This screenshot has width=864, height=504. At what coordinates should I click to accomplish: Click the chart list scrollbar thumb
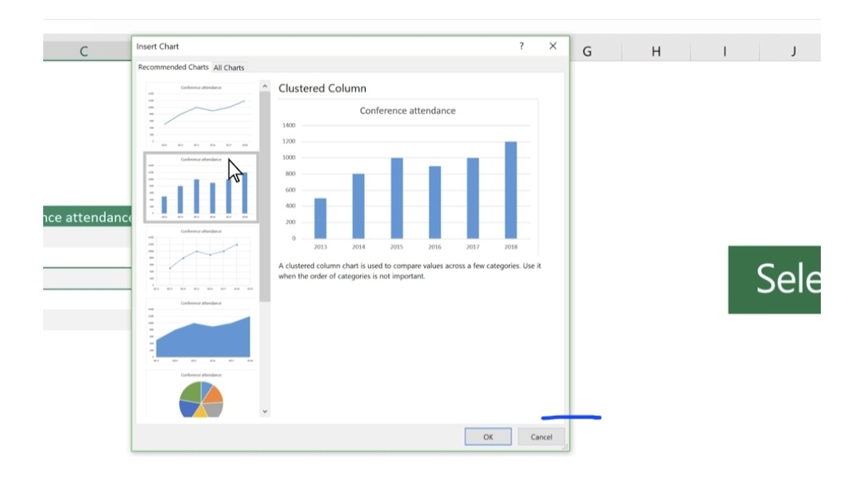[265, 197]
